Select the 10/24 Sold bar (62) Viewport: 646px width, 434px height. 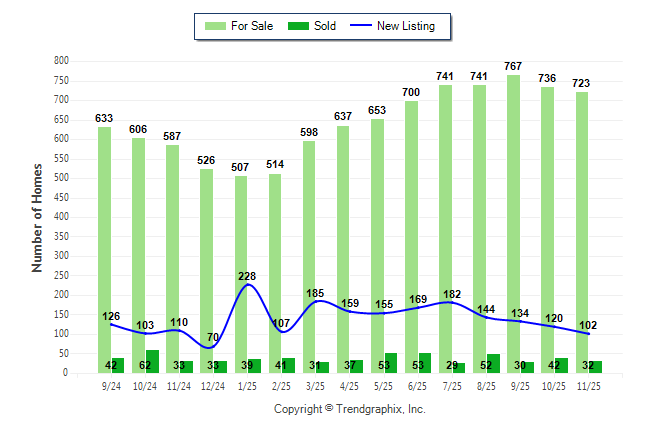point(152,361)
